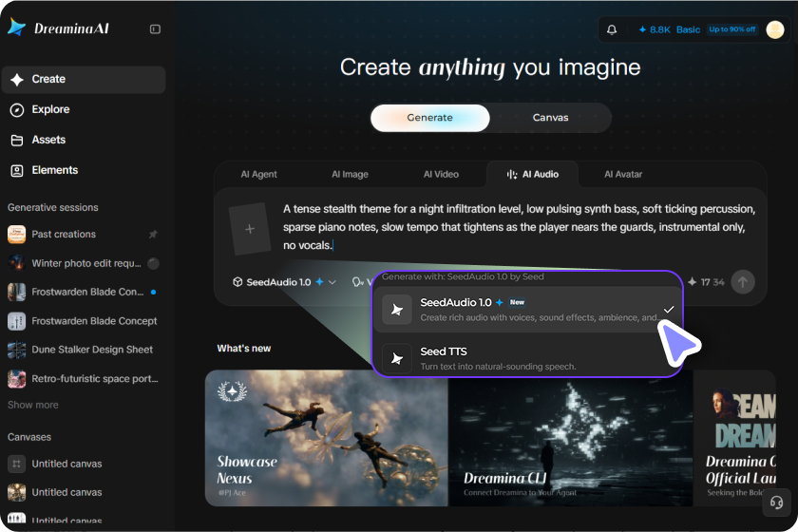The height and width of the screenshot is (532, 798).
Task: Open the support headset icon
Action: [776, 503]
